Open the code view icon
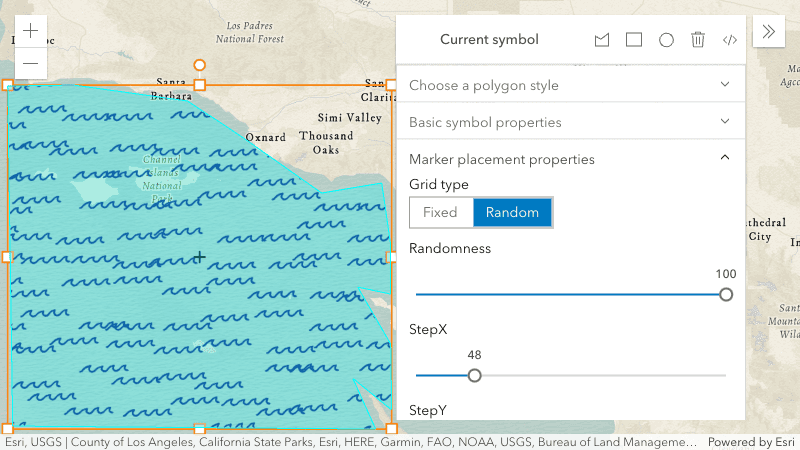Viewport: 800px width, 450px height. pos(730,40)
